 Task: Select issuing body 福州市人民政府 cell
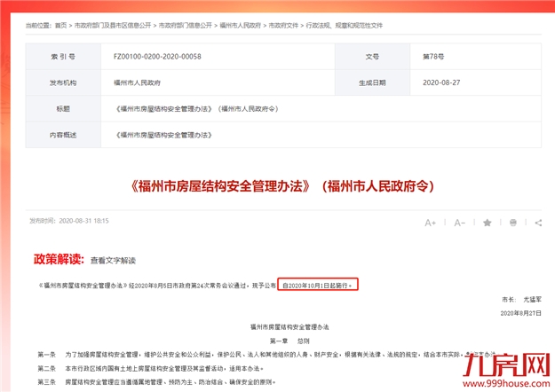(137, 82)
